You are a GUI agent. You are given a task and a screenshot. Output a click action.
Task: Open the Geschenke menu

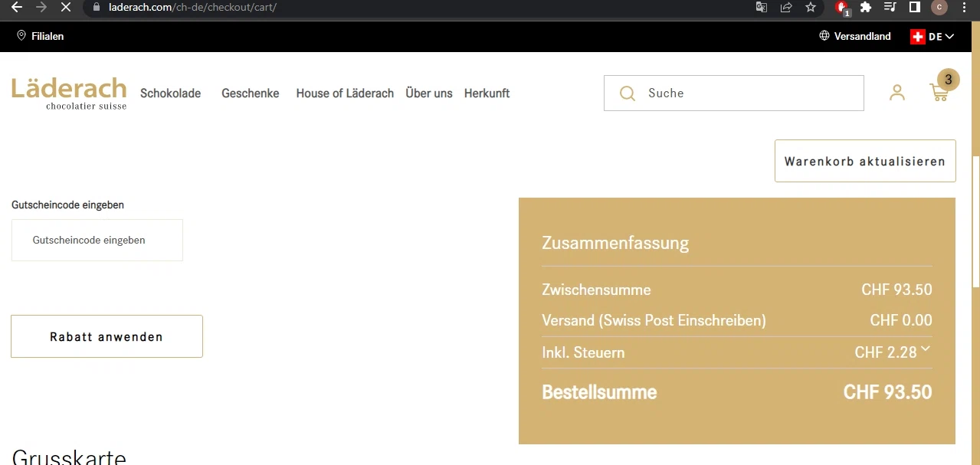[x=251, y=93]
